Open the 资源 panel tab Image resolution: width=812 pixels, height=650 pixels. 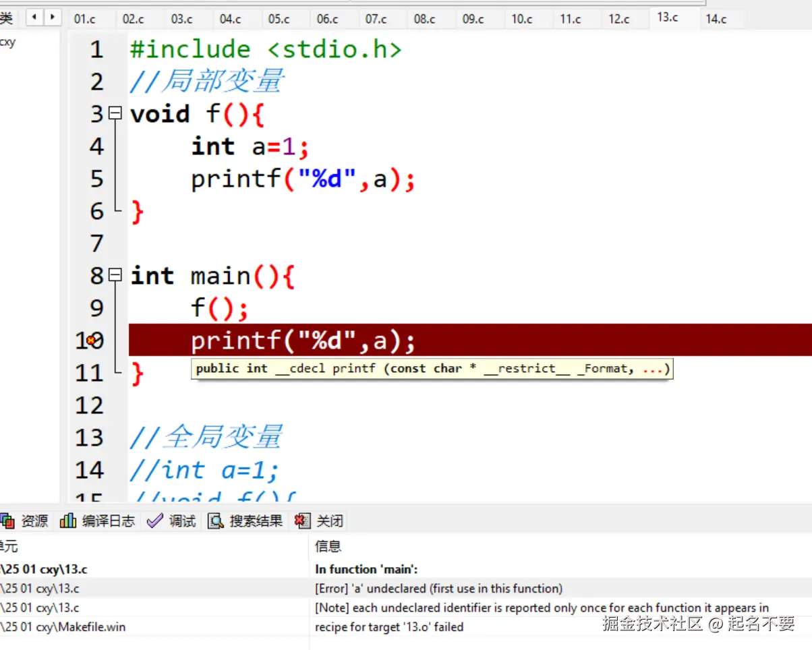click(25, 521)
